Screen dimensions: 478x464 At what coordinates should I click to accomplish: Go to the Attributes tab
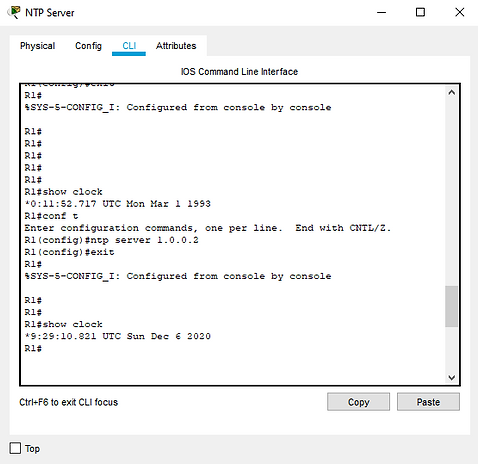pos(176,46)
